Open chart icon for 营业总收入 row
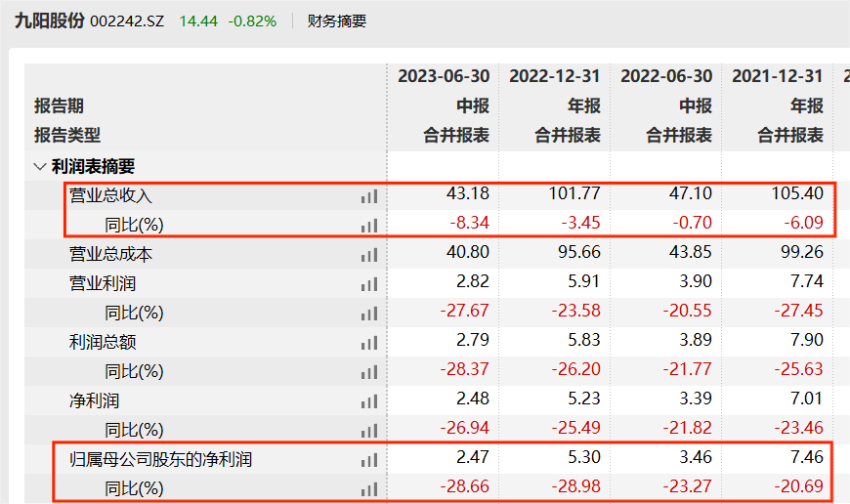Image resolution: width=850 pixels, height=504 pixels. 369,196
